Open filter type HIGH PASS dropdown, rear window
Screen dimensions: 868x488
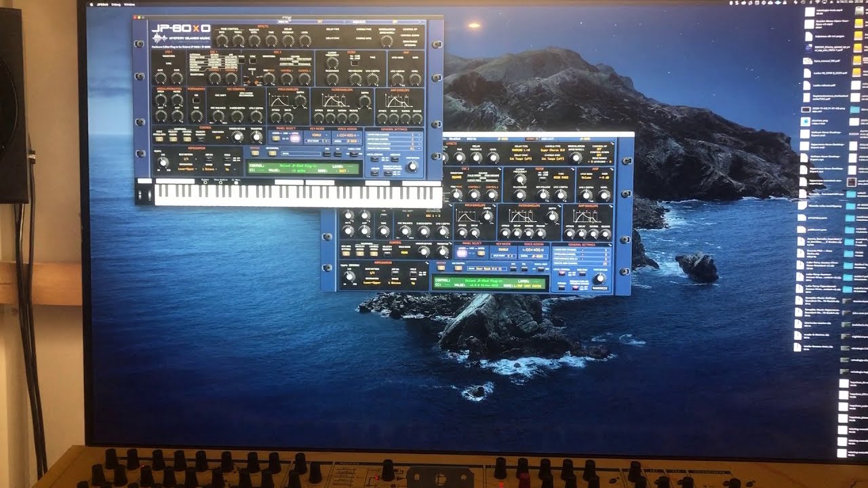pyautogui.click(x=561, y=178)
